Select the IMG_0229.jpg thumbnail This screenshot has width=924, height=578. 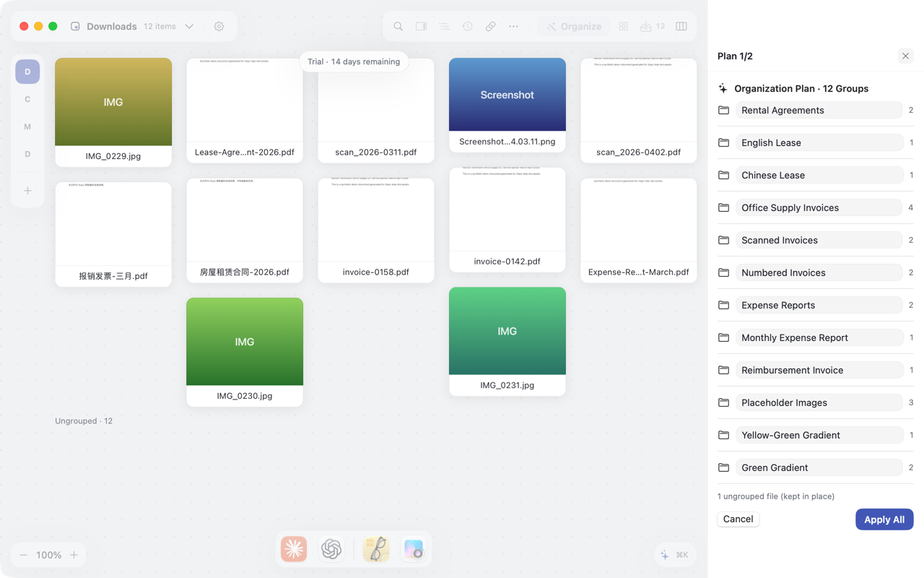pyautogui.click(x=113, y=112)
